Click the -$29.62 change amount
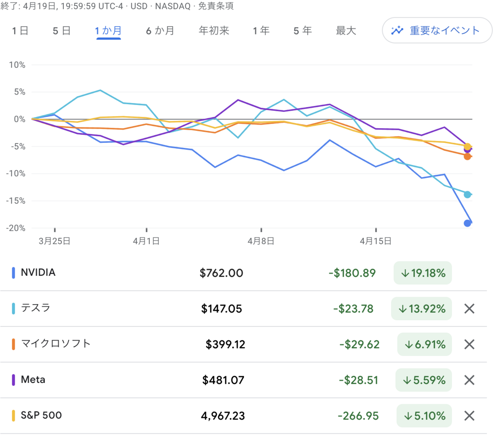 tap(360, 345)
